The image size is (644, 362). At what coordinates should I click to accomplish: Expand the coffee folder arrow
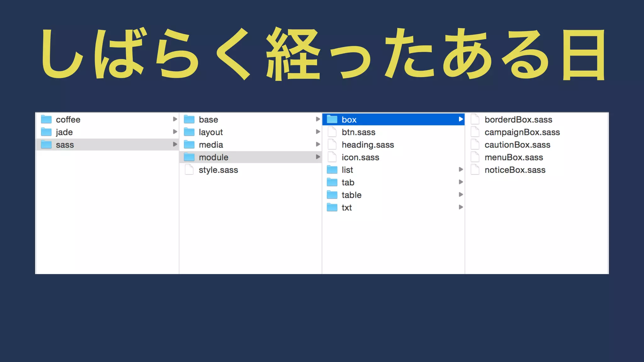pyautogui.click(x=175, y=119)
